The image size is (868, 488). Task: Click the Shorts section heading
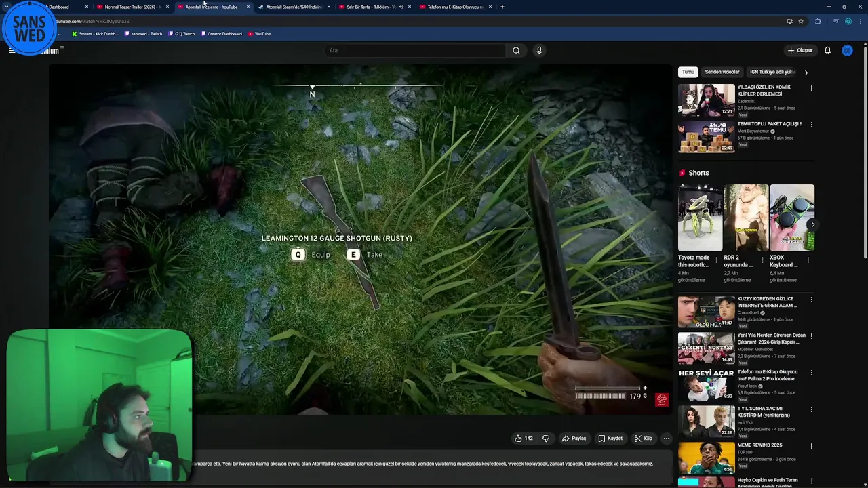[x=698, y=173]
